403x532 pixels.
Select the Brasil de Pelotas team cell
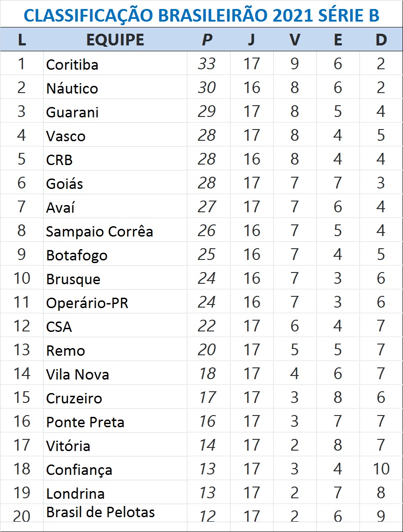pos(101,512)
